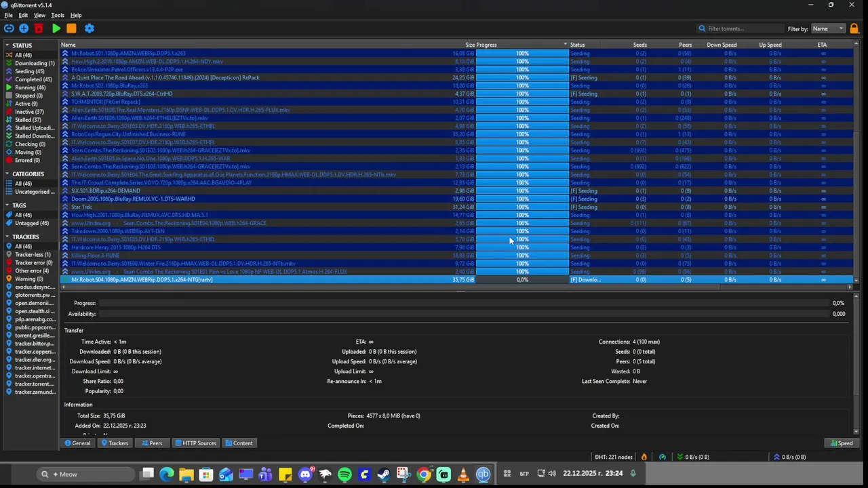This screenshot has height=488, width=868.
Task: Sort by the ETA column header
Action: click(822, 45)
